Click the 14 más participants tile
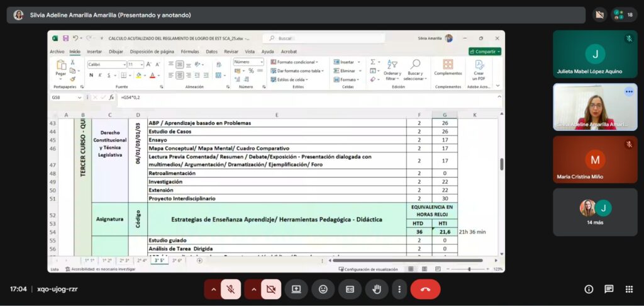The width and height of the screenshot is (644, 306). pyautogui.click(x=595, y=212)
